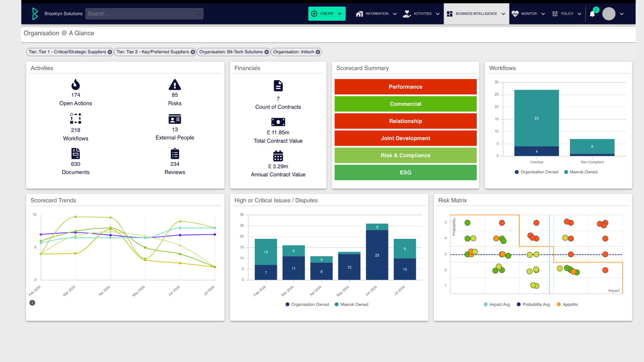Click the Annual Contract Value calendar icon

pyautogui.click(x=278, y=157)
